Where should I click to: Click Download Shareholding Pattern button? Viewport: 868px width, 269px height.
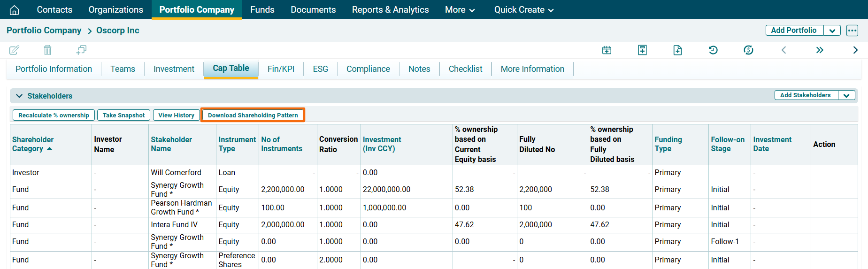(253, 115)
